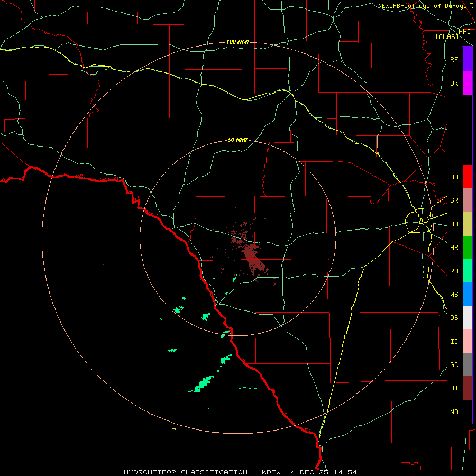Select the gray GC legend swatch

click(467, 364)
